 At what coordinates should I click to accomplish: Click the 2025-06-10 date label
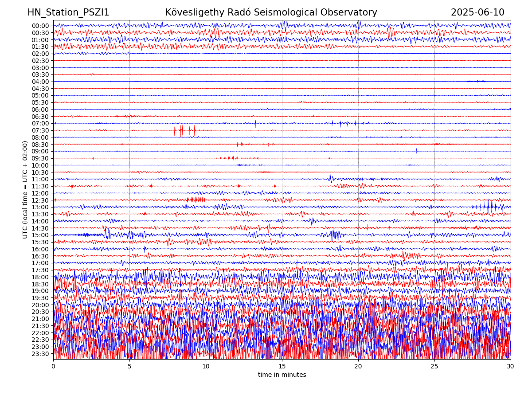pos(477,12)
